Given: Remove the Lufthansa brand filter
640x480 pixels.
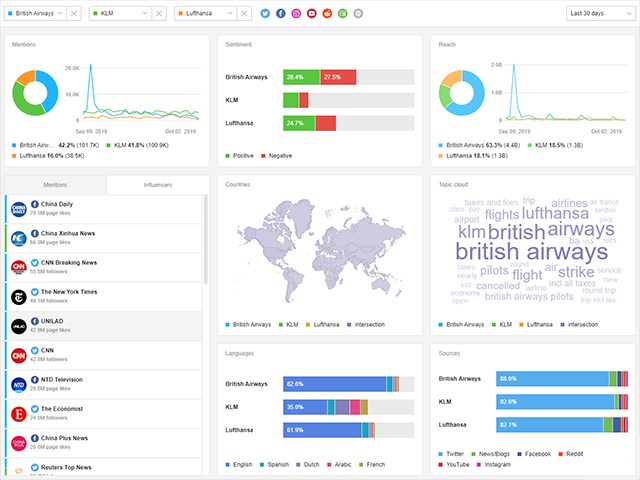Looking at the screenshot, I should pyautogui.click(x=244, y=13).
